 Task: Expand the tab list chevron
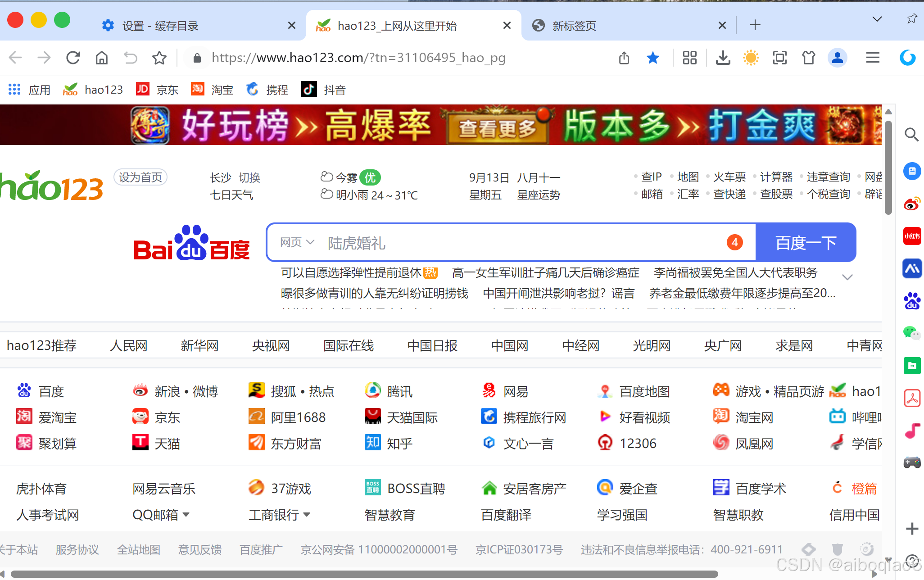coord(877,19)
